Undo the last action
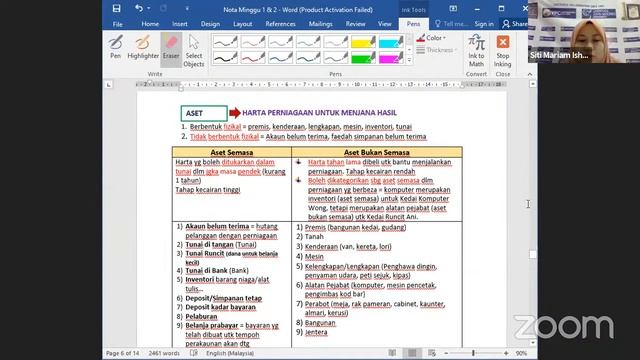 tap(139, 9)
